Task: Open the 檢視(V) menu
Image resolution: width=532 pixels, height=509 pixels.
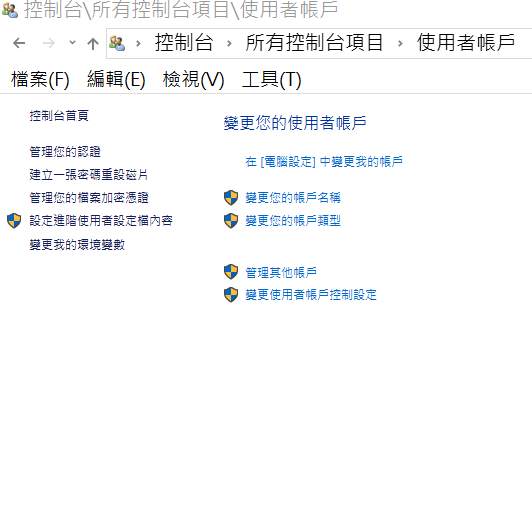Action: (193, 80)
